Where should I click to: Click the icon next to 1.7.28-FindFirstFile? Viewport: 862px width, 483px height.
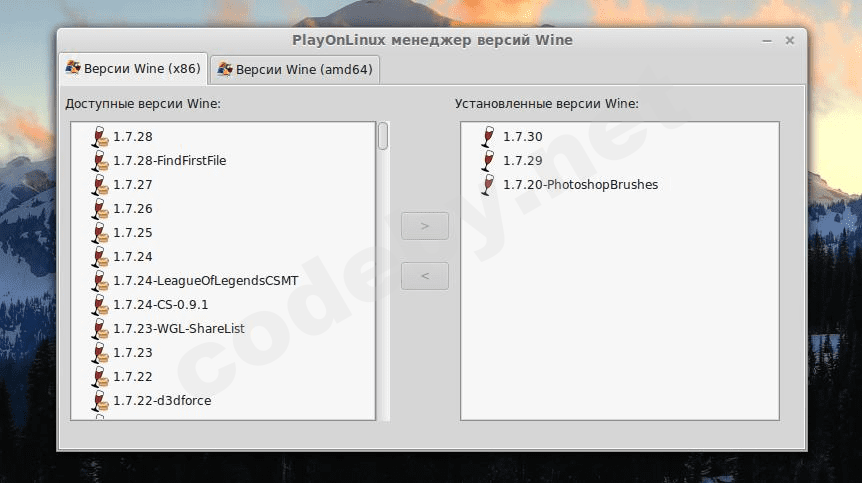pos(100,161)
